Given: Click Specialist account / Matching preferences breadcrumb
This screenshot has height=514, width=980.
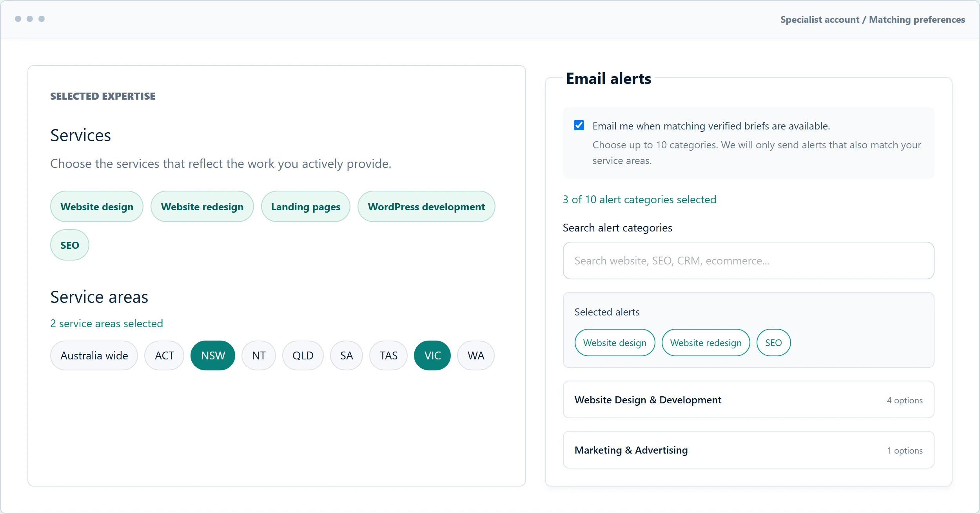Looking at the screenshot, I should click(873, 20).
